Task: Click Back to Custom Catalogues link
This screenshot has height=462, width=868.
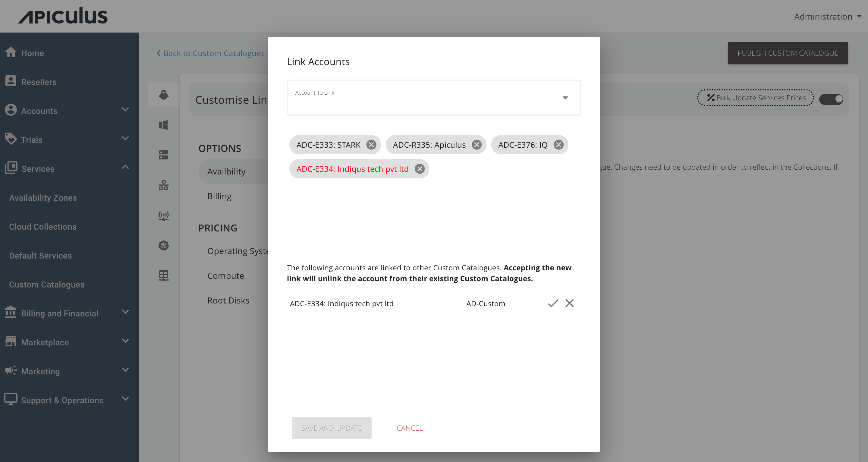Action: [x=210, y=53]
